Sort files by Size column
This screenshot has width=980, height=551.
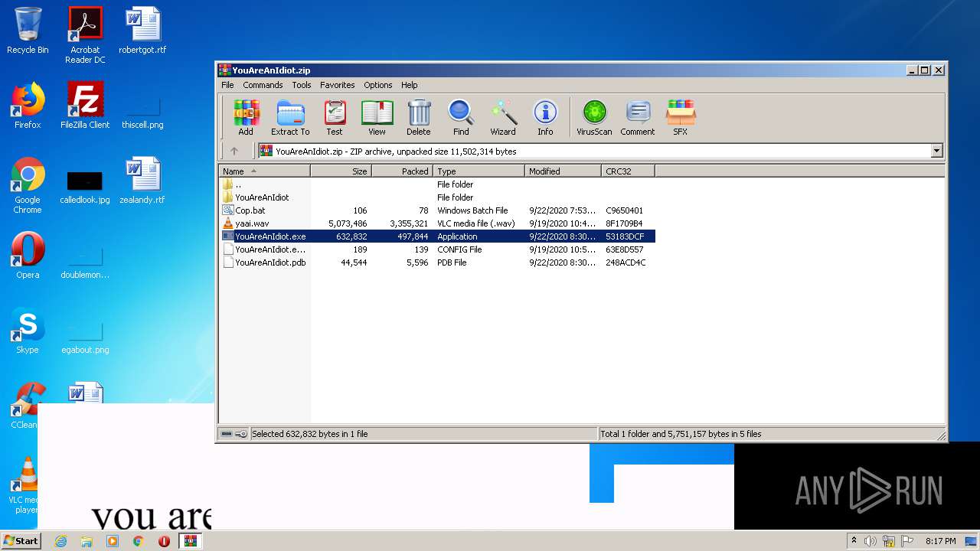[341, 171]
